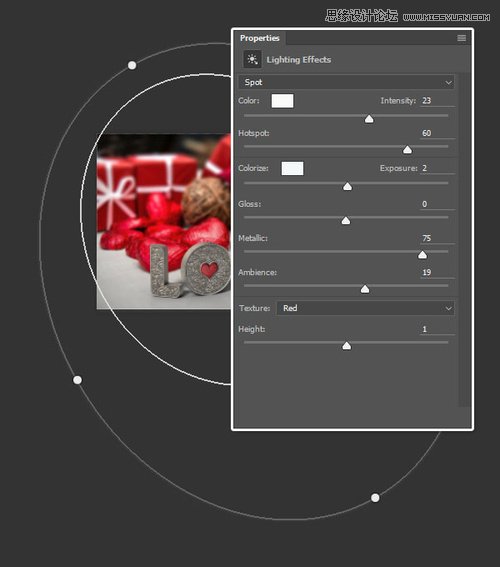The image size is (500, 567).
Task: Click the Colorize color swatch
Action: point(292,169)
